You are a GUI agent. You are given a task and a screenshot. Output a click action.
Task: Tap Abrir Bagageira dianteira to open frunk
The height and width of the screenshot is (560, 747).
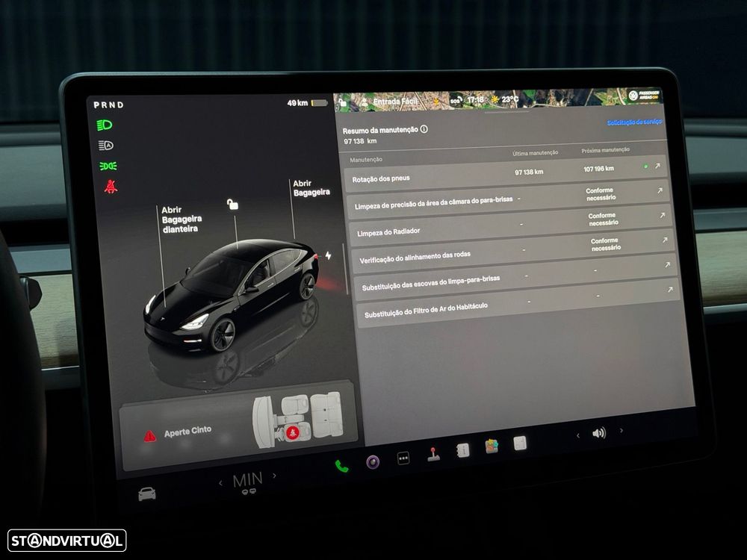(182, 219)
